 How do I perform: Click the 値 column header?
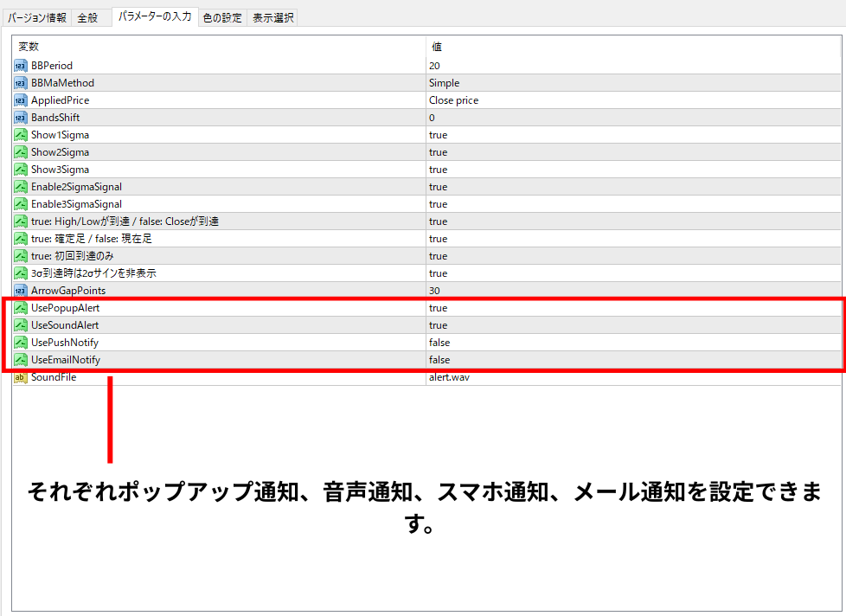pos(437,47)
